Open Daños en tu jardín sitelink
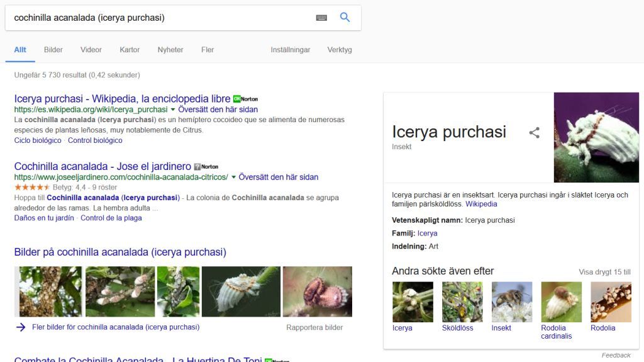 tap(44, 218)
